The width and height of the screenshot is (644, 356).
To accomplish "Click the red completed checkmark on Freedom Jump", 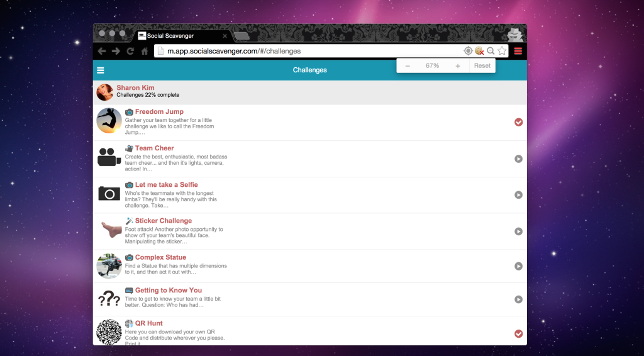I will tap(518, 123).
